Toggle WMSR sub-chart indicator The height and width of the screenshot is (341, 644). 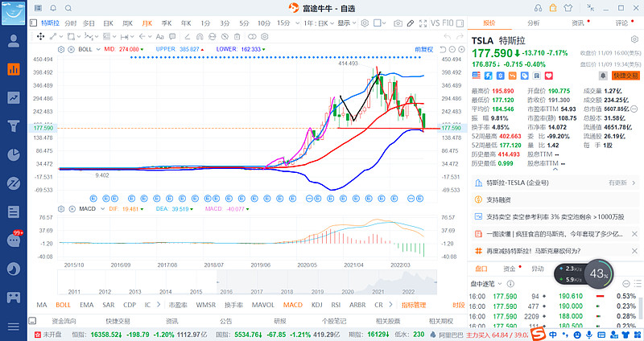pyautogui.click(x=206, y=305)
